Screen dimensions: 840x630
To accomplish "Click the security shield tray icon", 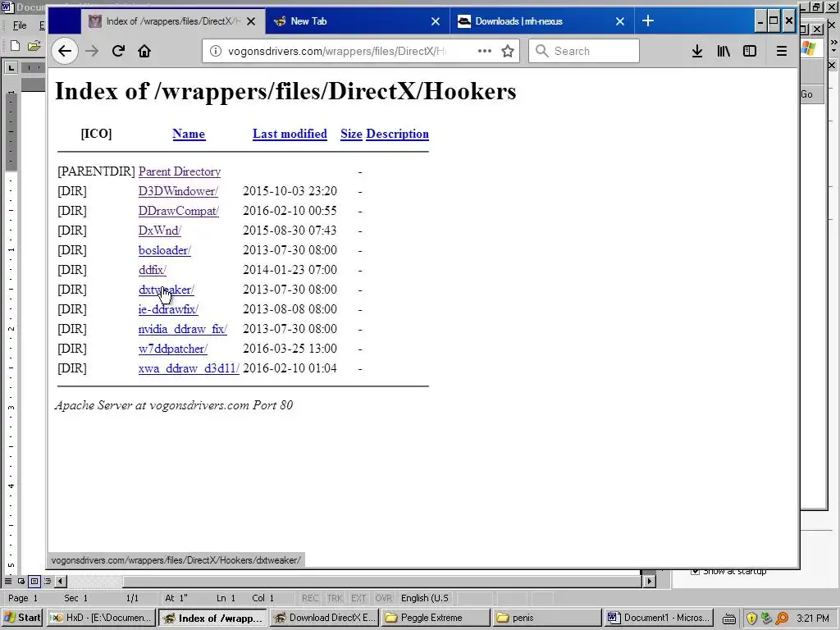I will [751, 619].
